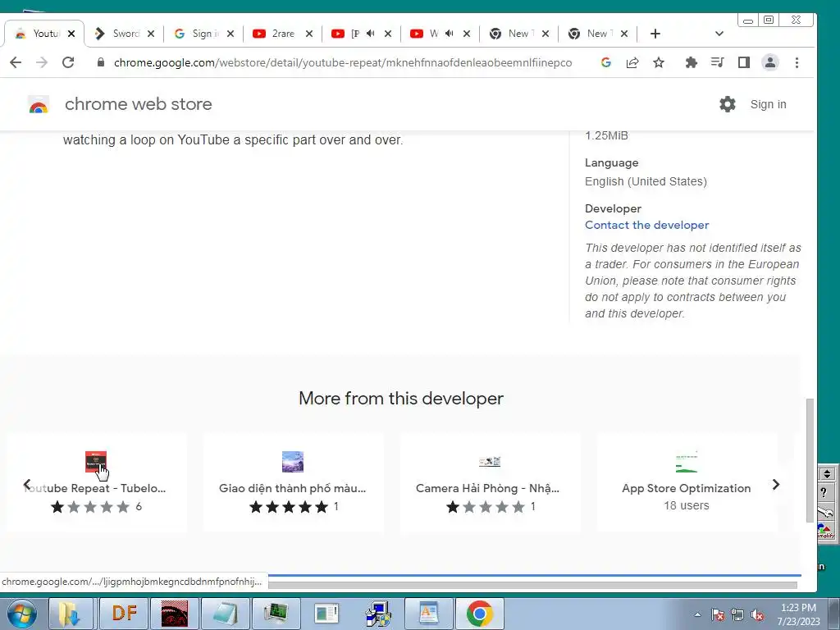Switch to the Google Sign in tab
The width and height of the screenshot is (840, 630).
(204, 33)
